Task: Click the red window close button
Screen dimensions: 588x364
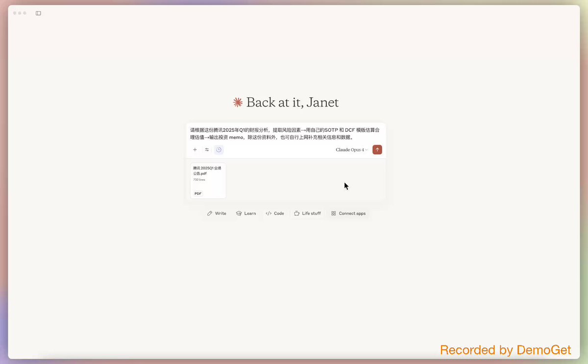Action: tap(15, 13)
